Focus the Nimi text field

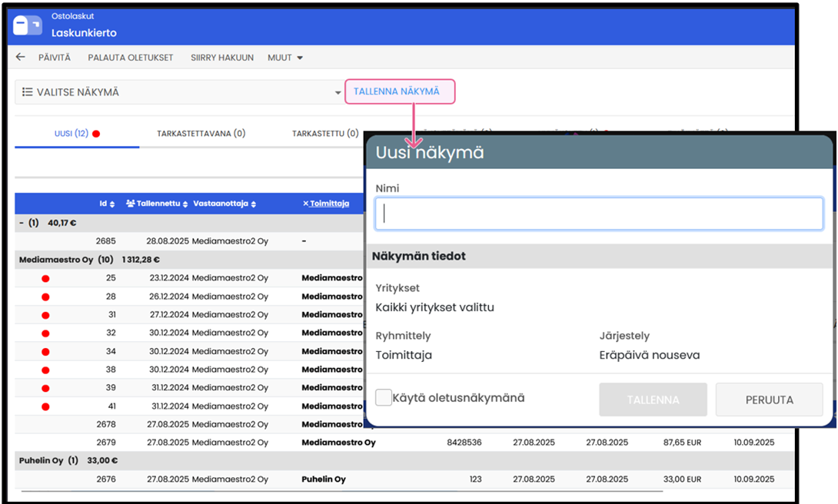point(599,214)
